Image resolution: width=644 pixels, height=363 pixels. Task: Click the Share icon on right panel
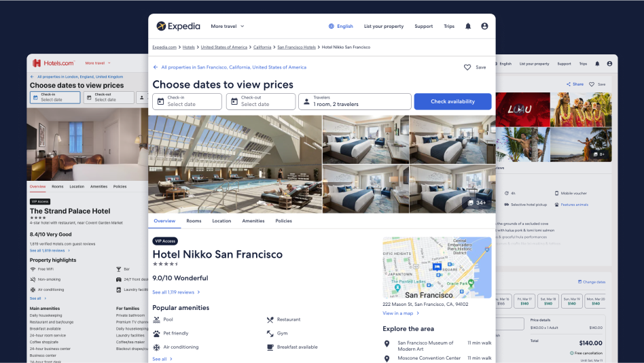(569, 84)
